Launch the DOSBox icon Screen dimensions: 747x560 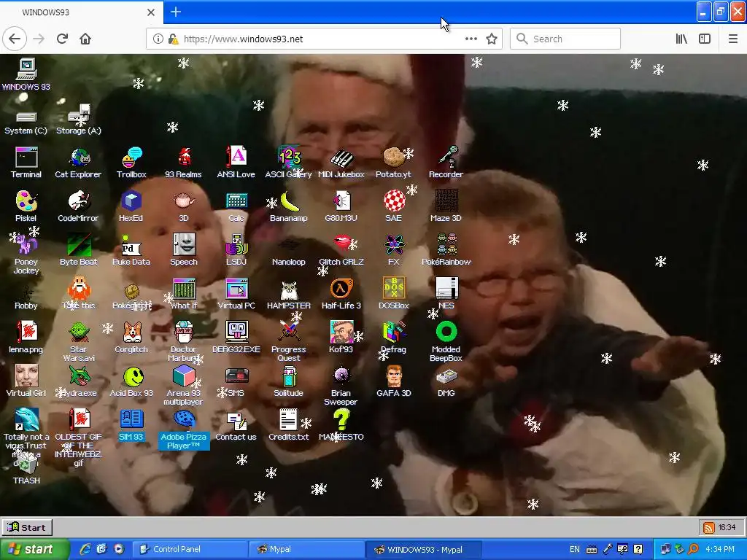[394, 295]
